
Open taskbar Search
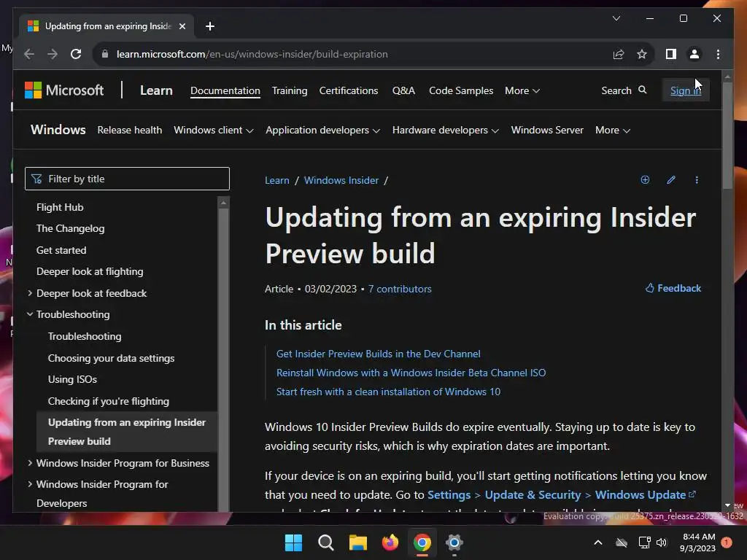(326, 542)
